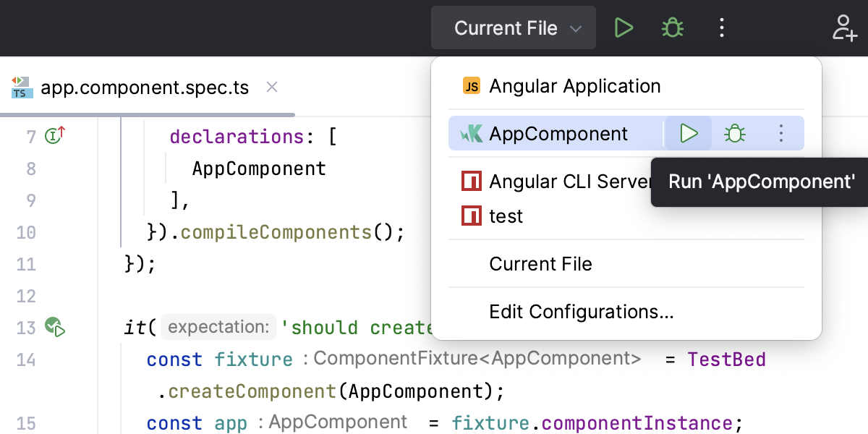Switch to the app.component.spec.ts tab

[144, 88]
